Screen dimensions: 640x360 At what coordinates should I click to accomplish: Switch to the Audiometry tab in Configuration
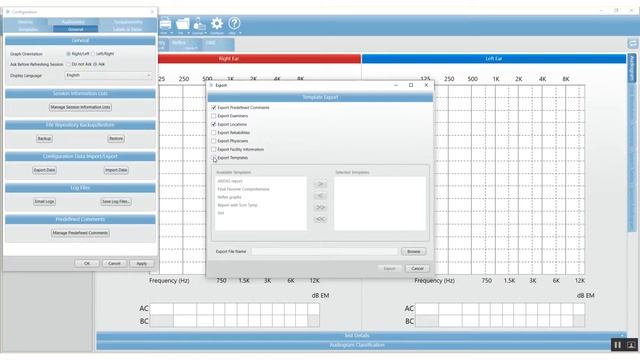click(x=73, y=22)
